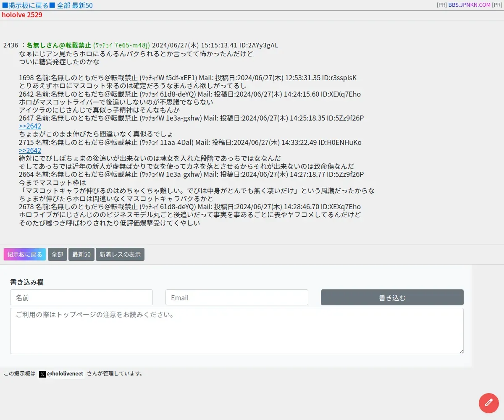Follow the >>2642 anchor under post 2715

pos(30,150)
